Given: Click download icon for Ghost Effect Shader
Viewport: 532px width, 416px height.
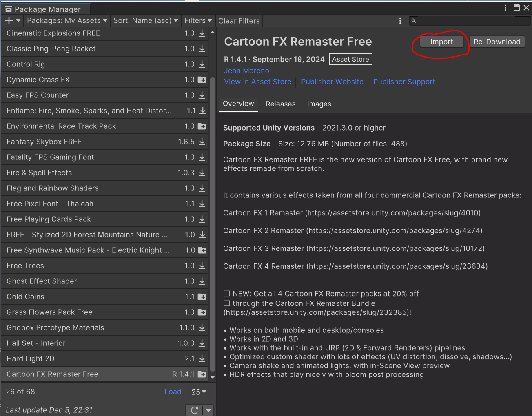Looking at the screenshot, I should pyautogui.click(x=202, y=281).
